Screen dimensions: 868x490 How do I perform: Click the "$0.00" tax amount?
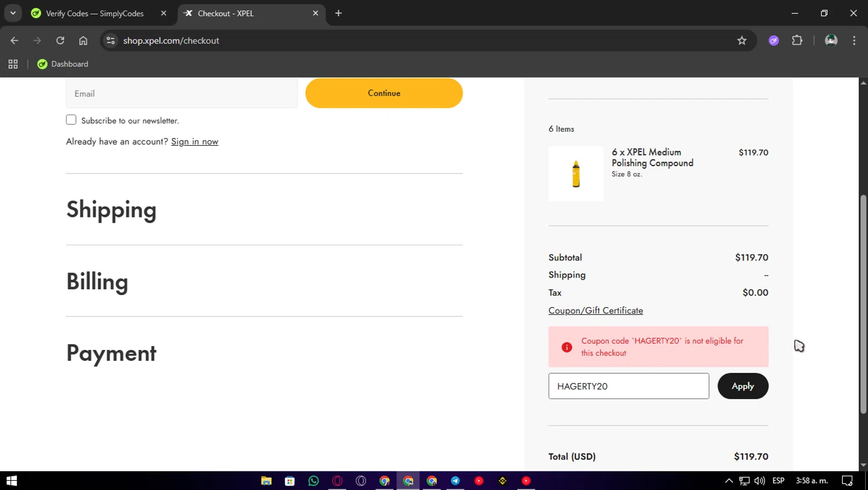tap(756, 293)
